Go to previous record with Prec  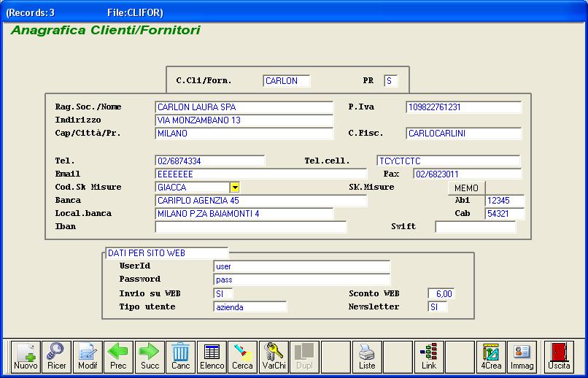pyautogui.click(x=118, y=356)
